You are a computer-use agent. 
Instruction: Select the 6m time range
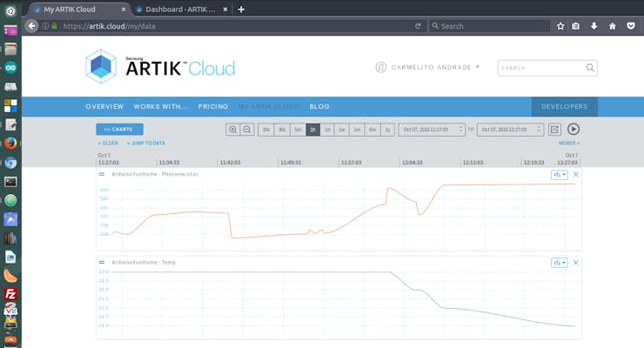tap(372, 130)
